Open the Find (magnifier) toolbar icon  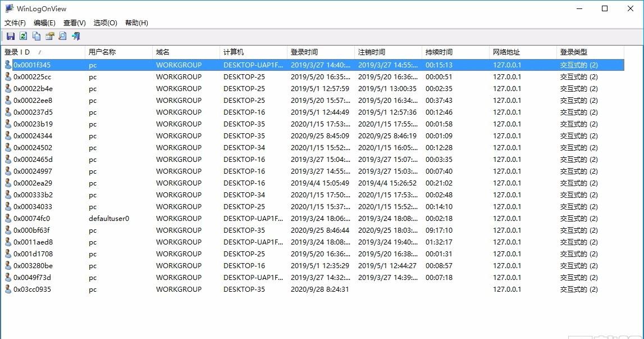(62, 36)
